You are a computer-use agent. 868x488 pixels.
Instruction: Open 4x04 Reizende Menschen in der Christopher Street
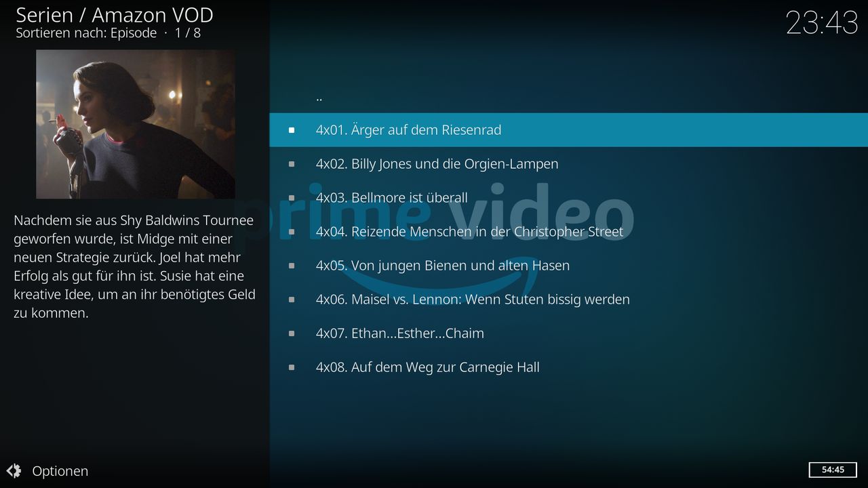point(568,231)
